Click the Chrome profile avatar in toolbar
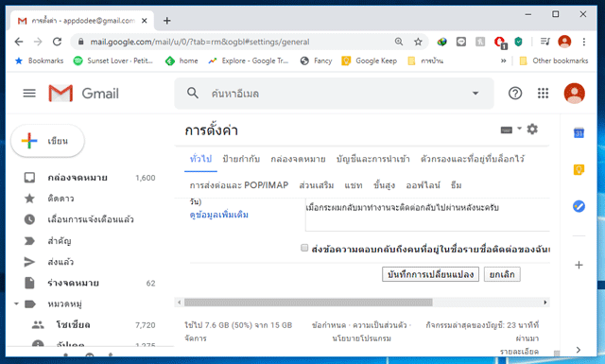 coord(564,42)
